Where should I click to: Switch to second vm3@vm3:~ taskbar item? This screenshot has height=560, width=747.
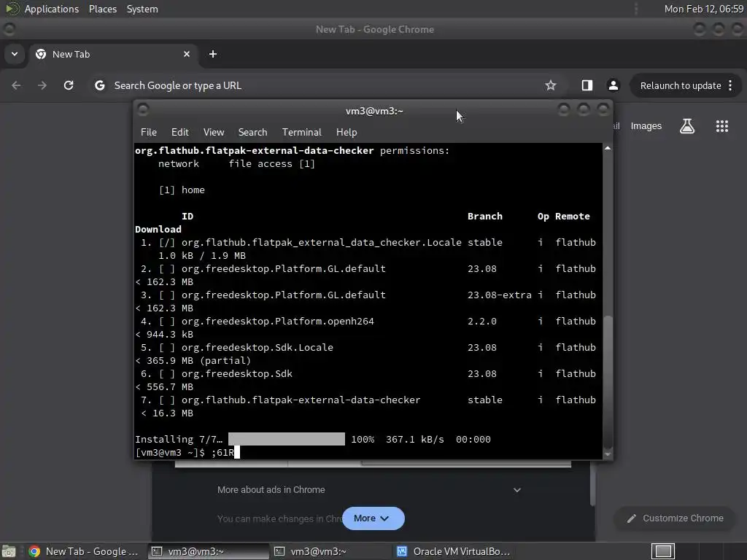click(330, 551)
